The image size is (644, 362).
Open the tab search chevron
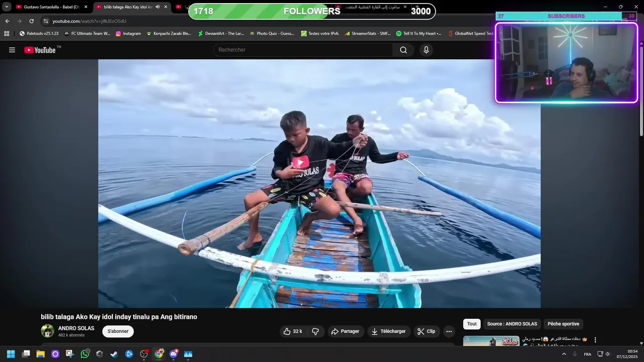[7, 7]
